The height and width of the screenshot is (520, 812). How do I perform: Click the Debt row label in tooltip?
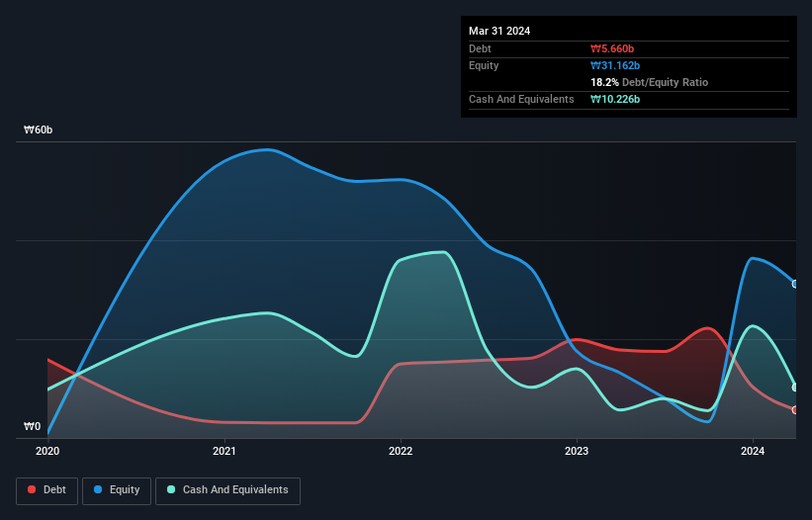[x=480, y=48]
